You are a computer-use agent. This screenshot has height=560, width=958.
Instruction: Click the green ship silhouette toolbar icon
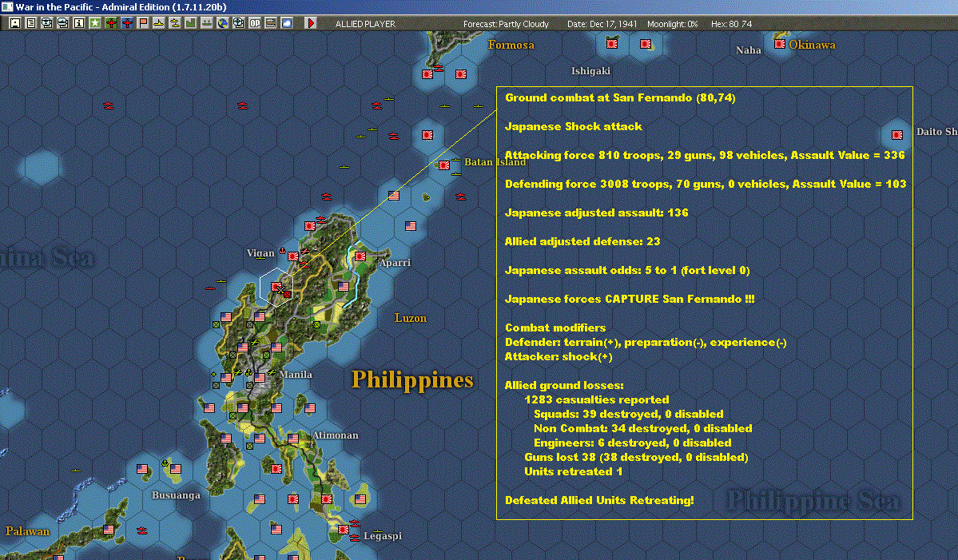point(206,23)
